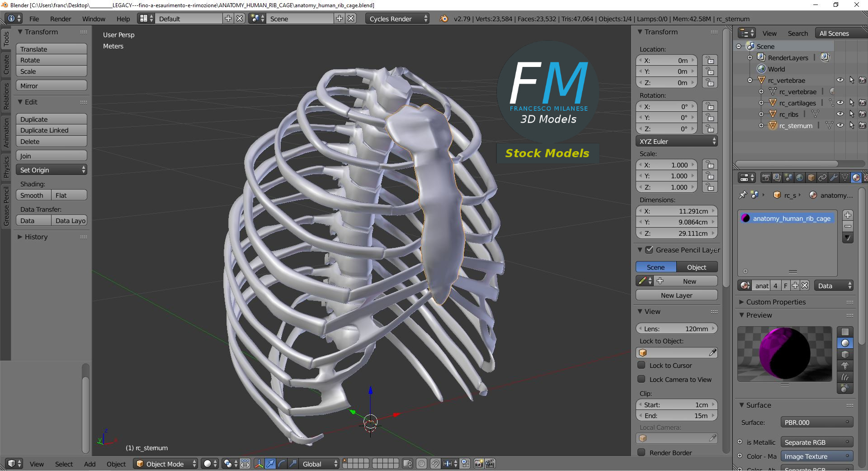Screen dimensions: 868x471
Task: Click the snap magnet icon
Action: click(x=435, y=464)
